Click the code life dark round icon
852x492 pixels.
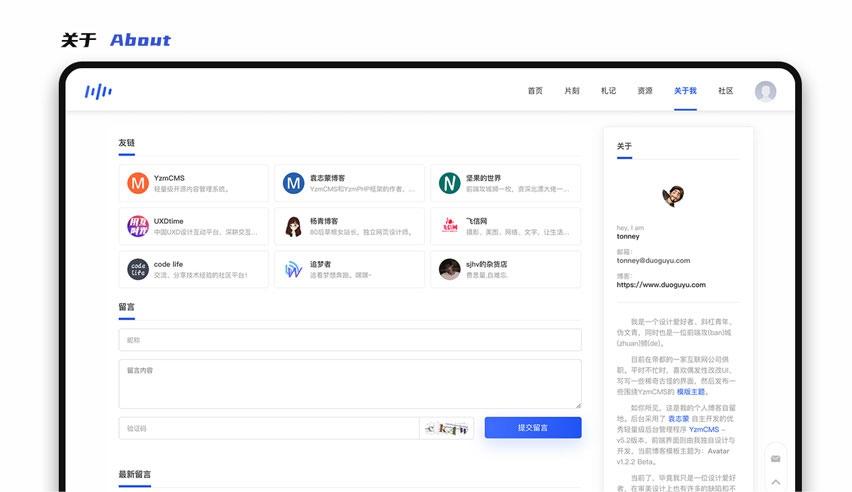(138, 269)
